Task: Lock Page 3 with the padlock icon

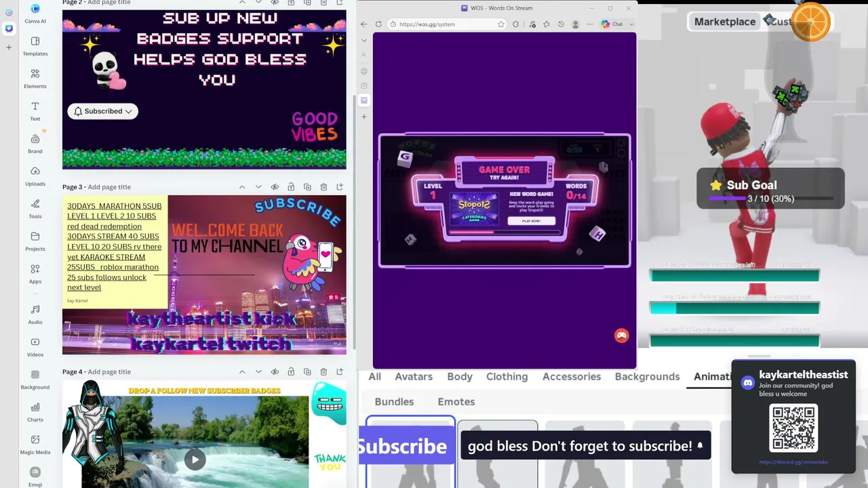Action: [x=291, y=187]
